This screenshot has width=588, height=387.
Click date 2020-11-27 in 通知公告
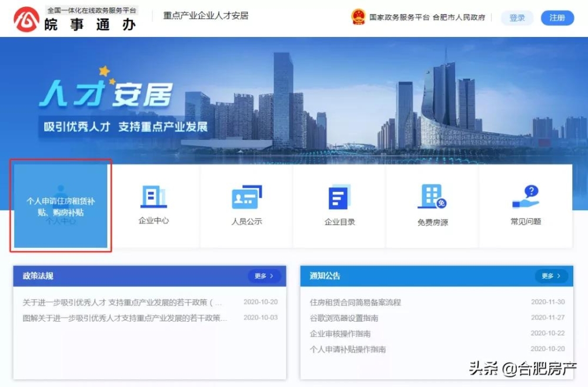coord(548,317)
